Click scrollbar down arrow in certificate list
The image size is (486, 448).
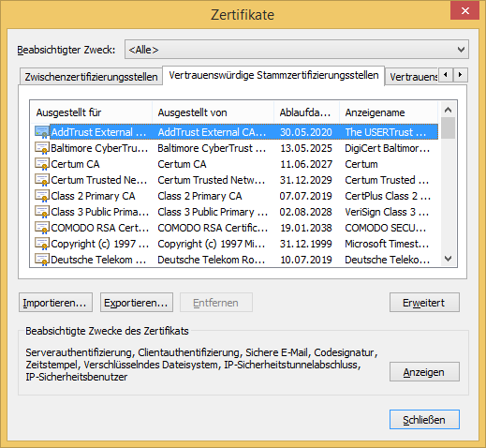pyautogui.click(x=449, y=259)
